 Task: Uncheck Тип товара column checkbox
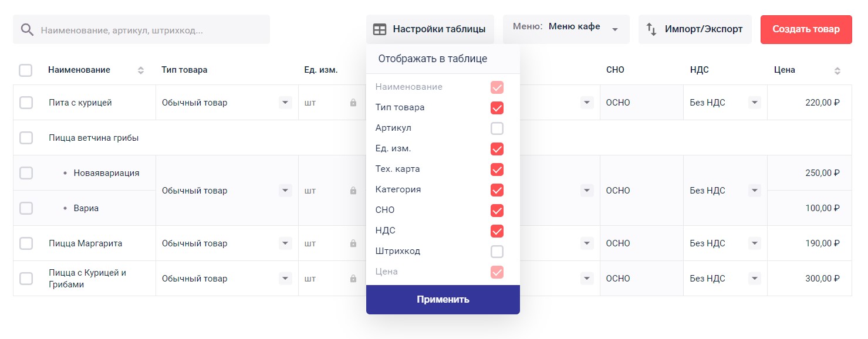[497, 108]
